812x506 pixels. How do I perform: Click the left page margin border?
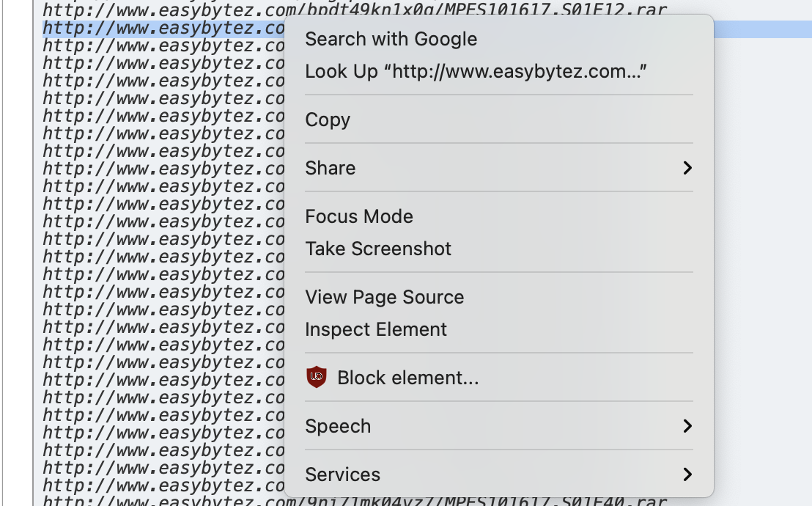coord(33,253)
